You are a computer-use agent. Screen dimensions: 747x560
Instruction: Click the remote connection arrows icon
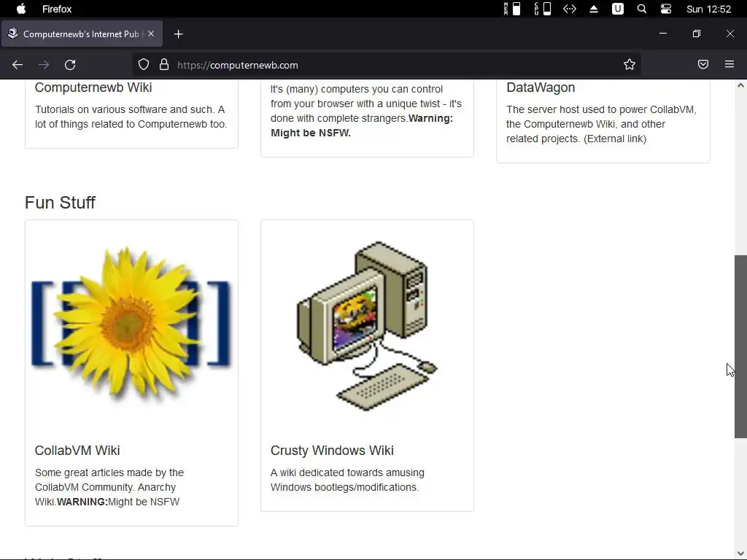(570, 9)
